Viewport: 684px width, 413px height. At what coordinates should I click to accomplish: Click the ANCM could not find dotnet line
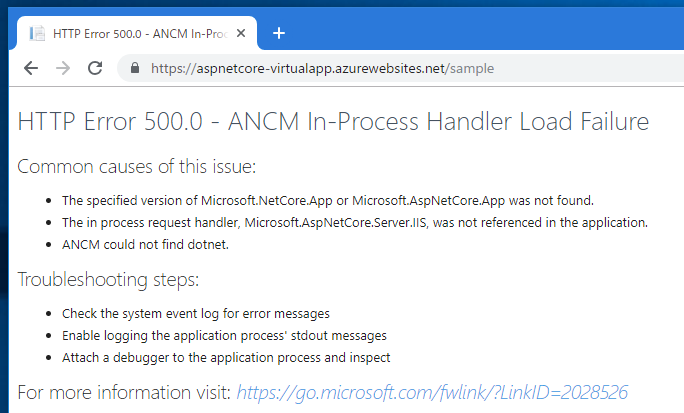145,244
